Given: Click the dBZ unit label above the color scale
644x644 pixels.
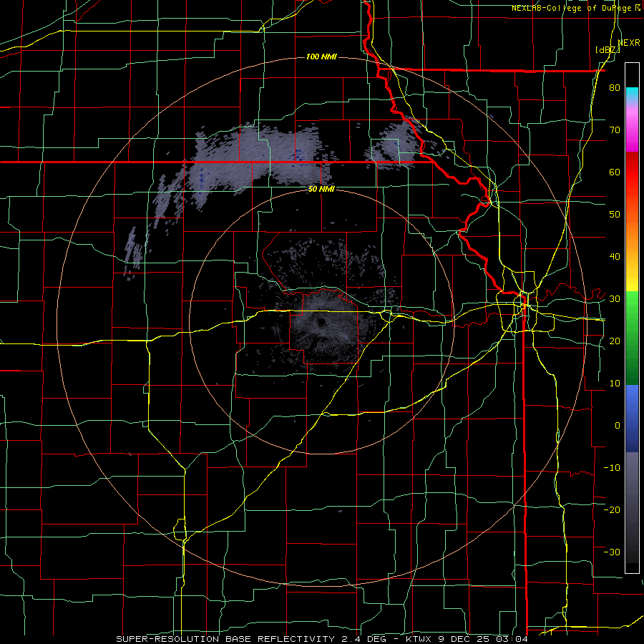Looking at the screenshot, I should 608,49.
